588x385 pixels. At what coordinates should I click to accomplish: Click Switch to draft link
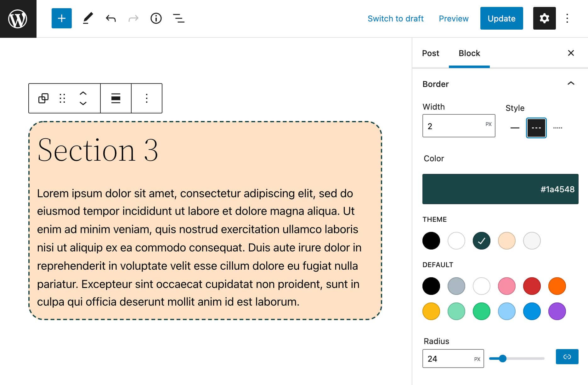(x=395, y=19)
